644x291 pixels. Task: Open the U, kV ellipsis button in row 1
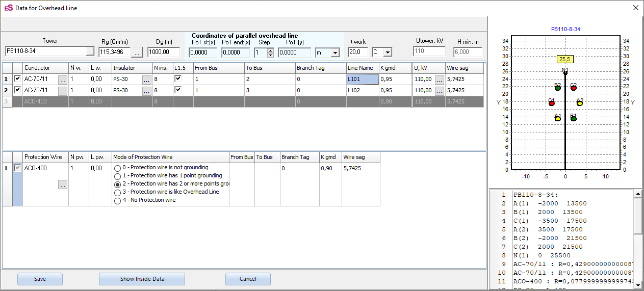click(x=439, y=80)
